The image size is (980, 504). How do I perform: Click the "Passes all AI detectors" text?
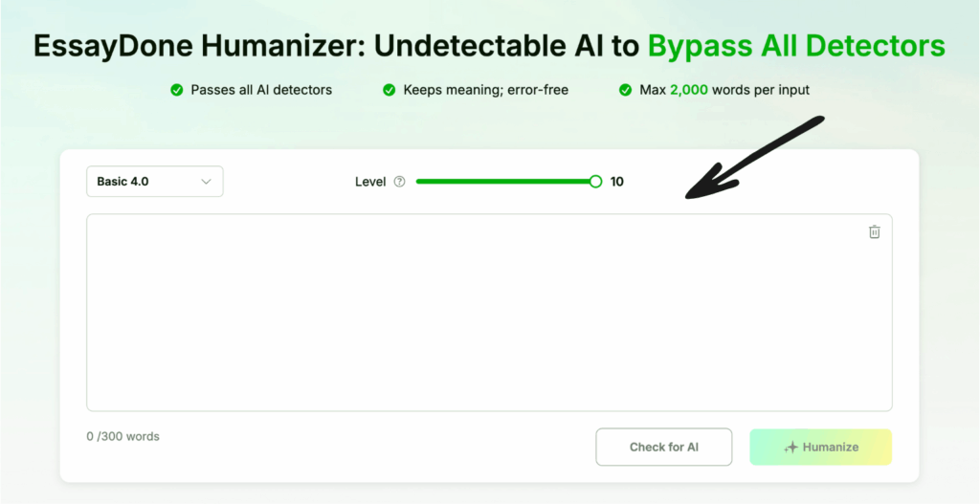point(261,90)
